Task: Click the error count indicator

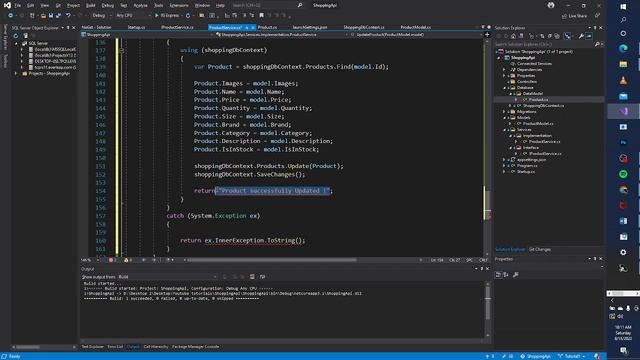Action: [112, 260]
